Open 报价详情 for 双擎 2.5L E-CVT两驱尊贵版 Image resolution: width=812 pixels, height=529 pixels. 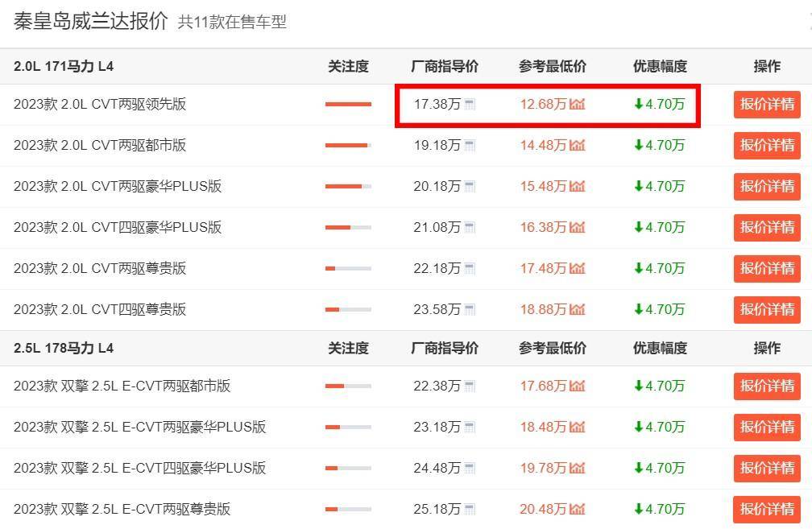pyautogui.click(x=766, y=510)
